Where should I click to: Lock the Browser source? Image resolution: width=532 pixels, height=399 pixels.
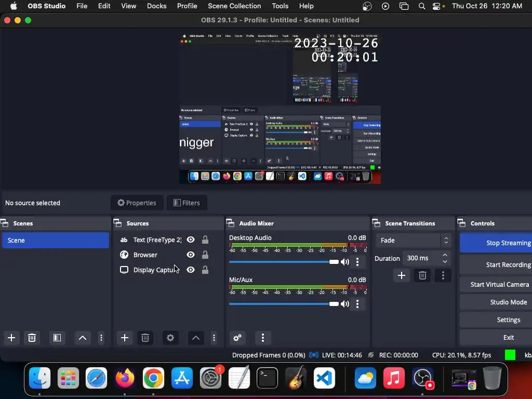pos(205,255)
